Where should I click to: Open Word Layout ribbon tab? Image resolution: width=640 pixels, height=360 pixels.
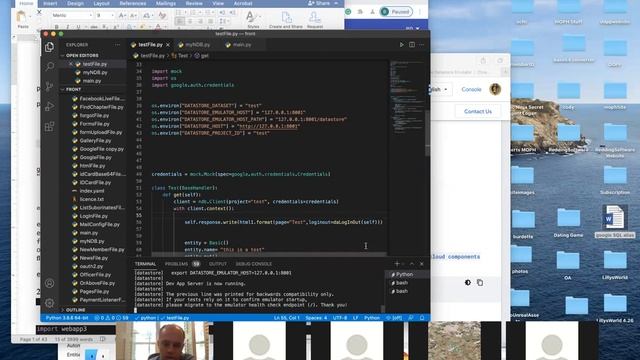[x=101, y=3]
